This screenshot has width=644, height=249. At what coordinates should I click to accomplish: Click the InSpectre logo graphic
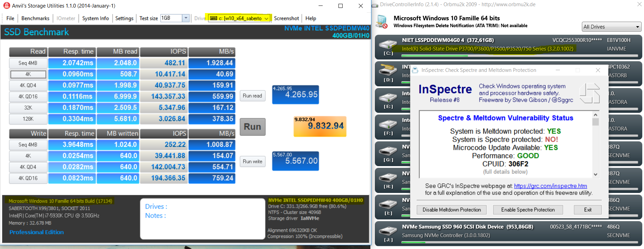point(589,93)
